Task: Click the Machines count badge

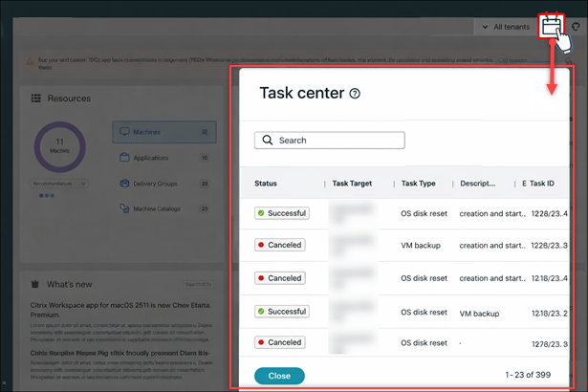Action: (205, 132)
